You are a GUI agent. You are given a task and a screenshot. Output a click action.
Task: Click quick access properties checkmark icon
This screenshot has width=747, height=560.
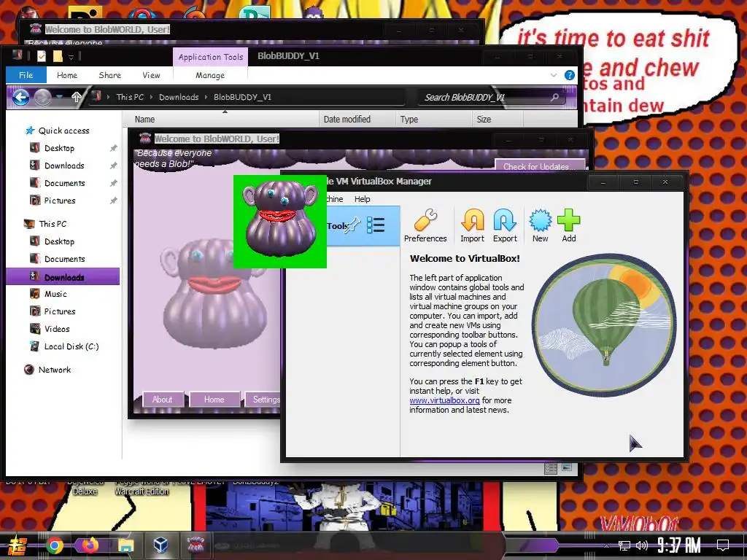(42, 56)
